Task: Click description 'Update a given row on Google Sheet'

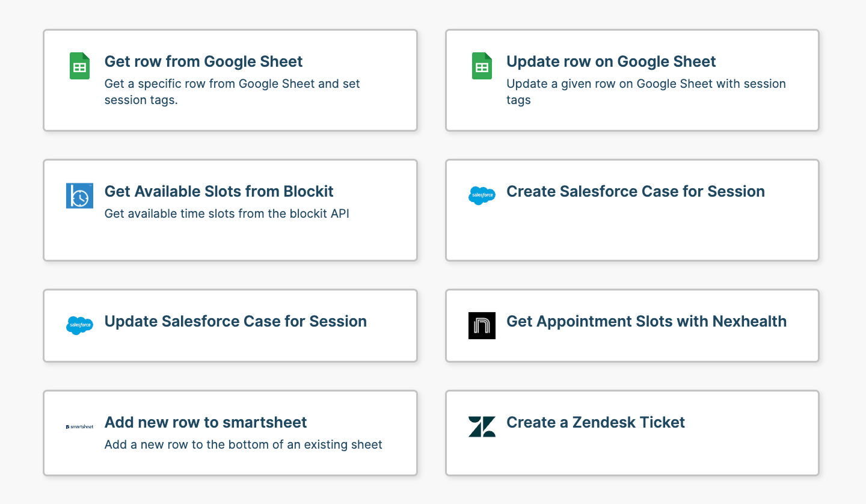Action: click(x=610, y=84)
